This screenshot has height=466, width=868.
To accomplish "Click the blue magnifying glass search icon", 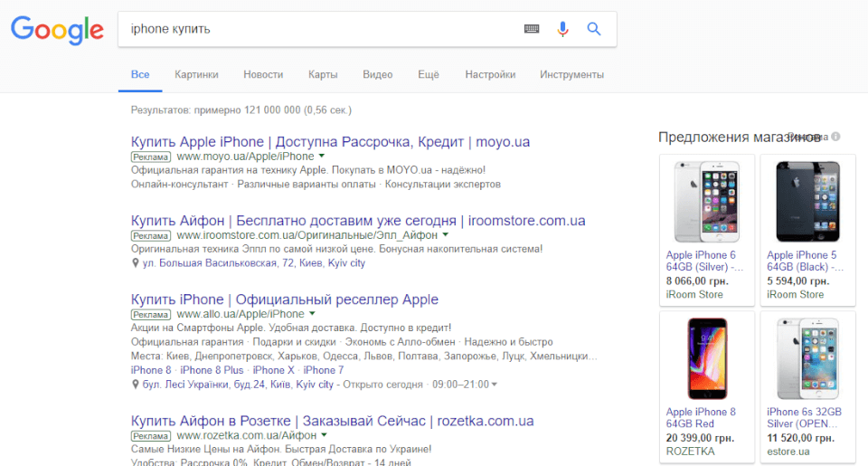I will click(x=594, y=29).
